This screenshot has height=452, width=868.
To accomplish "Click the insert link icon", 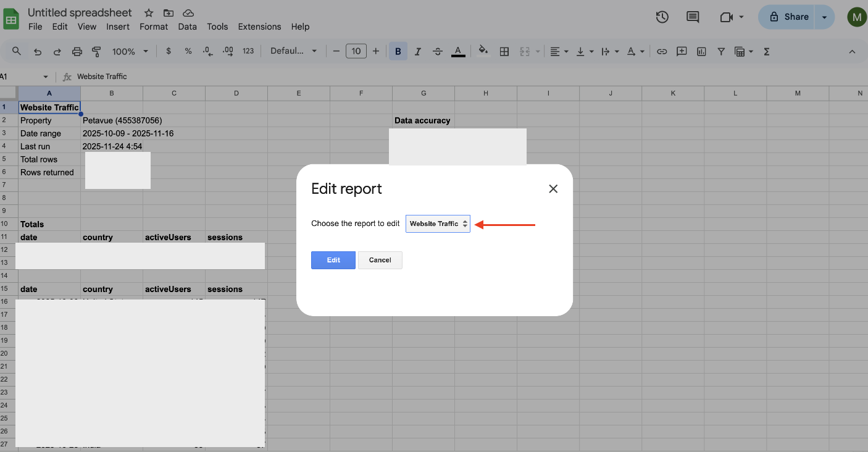I will (x=662, y=51).
